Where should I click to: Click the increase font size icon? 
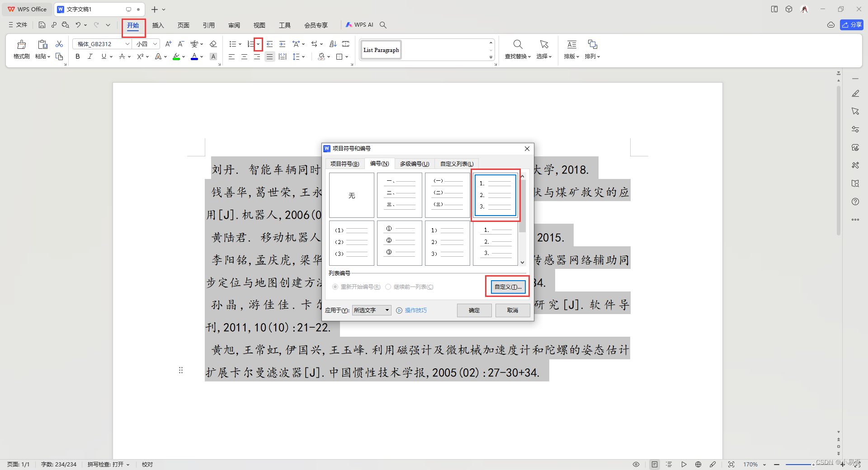click(168, 44)
